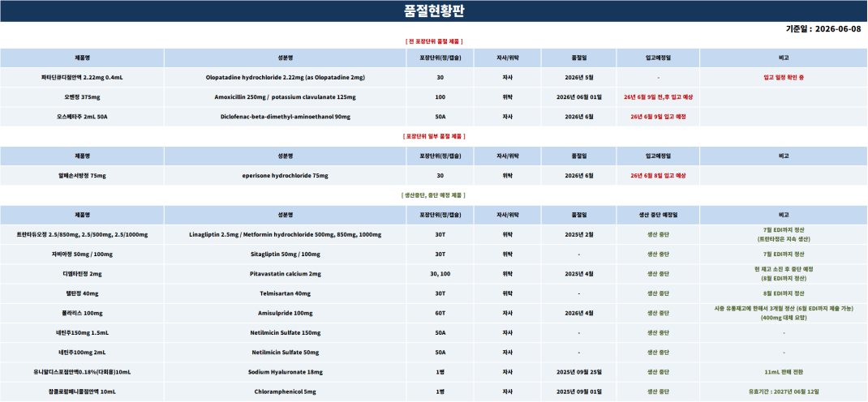Click the remark '7월 EDI까지 정산' in Sitagliptin row
Viewport: 868px width, 402px height.
[x=784, y=254]
